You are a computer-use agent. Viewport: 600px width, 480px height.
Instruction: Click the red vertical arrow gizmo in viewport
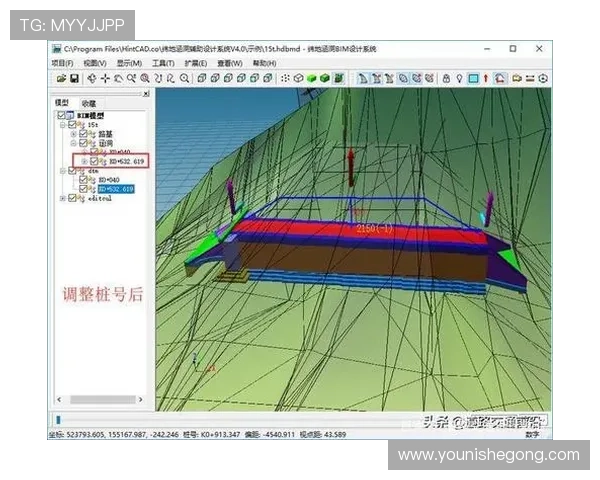351,168
